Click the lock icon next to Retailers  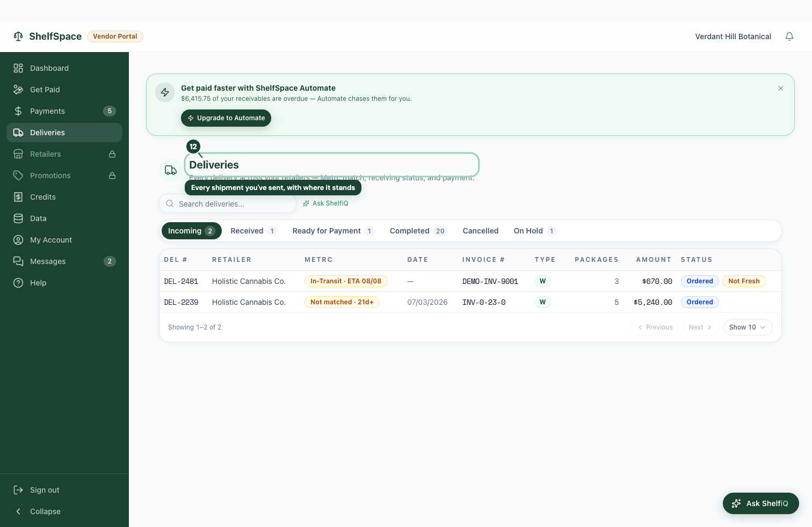click(x=112, y=154)
